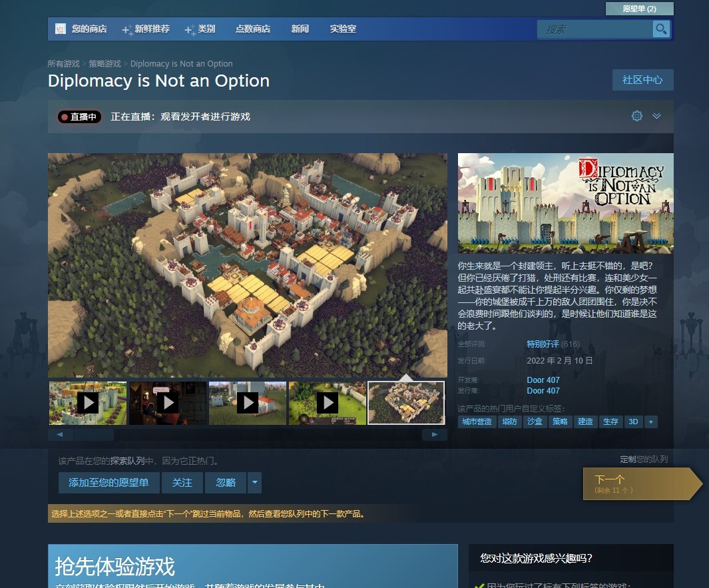Open breadcrumb 所有游戏

pos(64,64)
